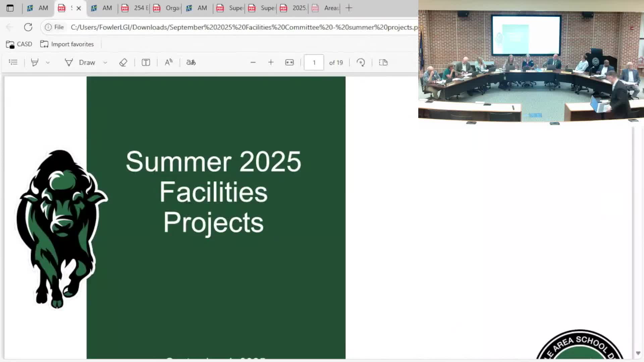Switch to the first AM tab
Image resolution: width=644 pixels, height=362 pixels.
[38, 8]
